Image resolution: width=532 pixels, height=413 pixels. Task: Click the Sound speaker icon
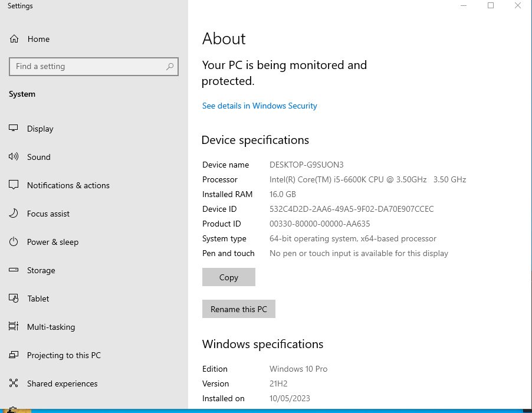coord(13,156)
